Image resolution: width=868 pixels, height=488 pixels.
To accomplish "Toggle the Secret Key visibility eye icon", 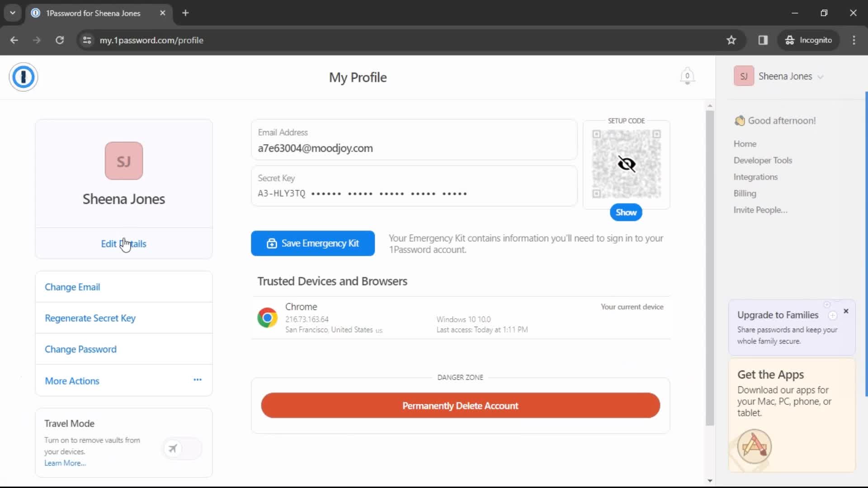I will 626,164.
